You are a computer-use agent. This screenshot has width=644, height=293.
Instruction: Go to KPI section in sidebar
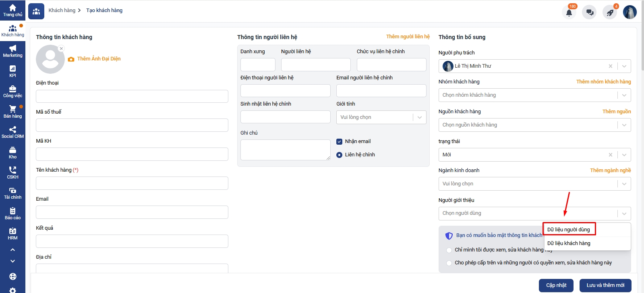(x=12, y=71)
